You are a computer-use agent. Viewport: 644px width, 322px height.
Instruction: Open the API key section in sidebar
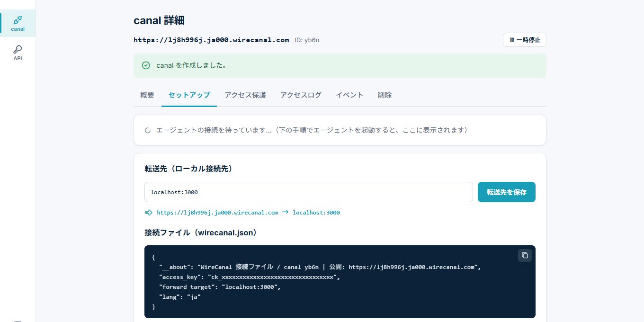click(18, 53)
